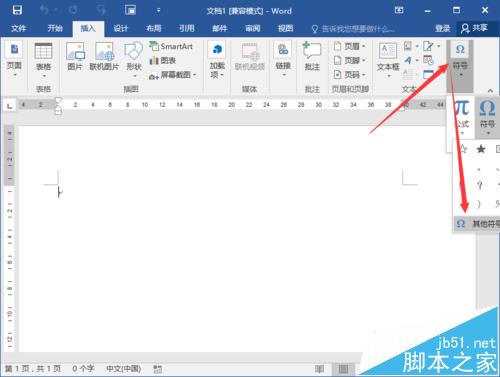Click the word count '0 个字'
Viewport: 500px width, 377px height.
click(83, 369)
